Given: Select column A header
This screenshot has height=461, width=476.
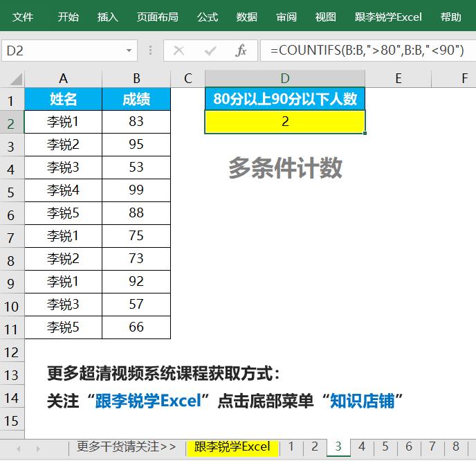Looking at the screenshot, I should click(x=63, y=79).
